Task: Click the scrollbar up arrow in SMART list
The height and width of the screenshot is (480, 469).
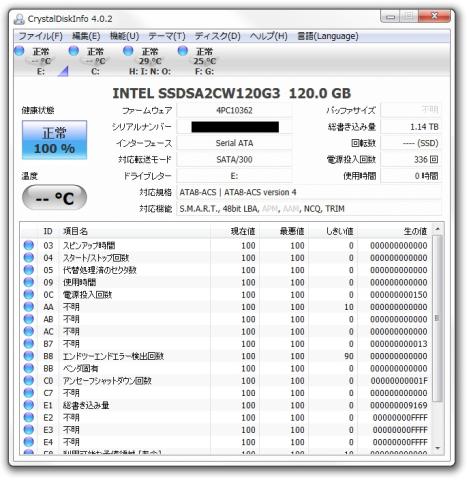Action: (437, 229)
